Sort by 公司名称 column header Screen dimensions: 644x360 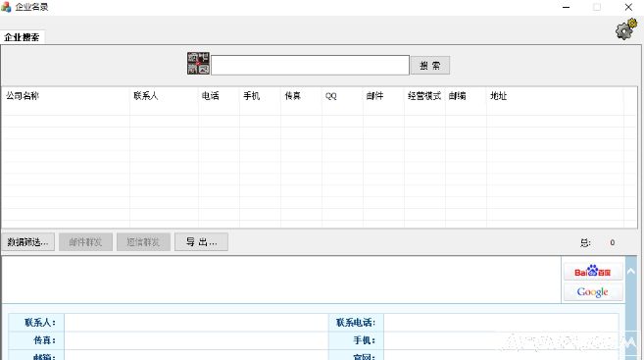click(x=66, y=96)
